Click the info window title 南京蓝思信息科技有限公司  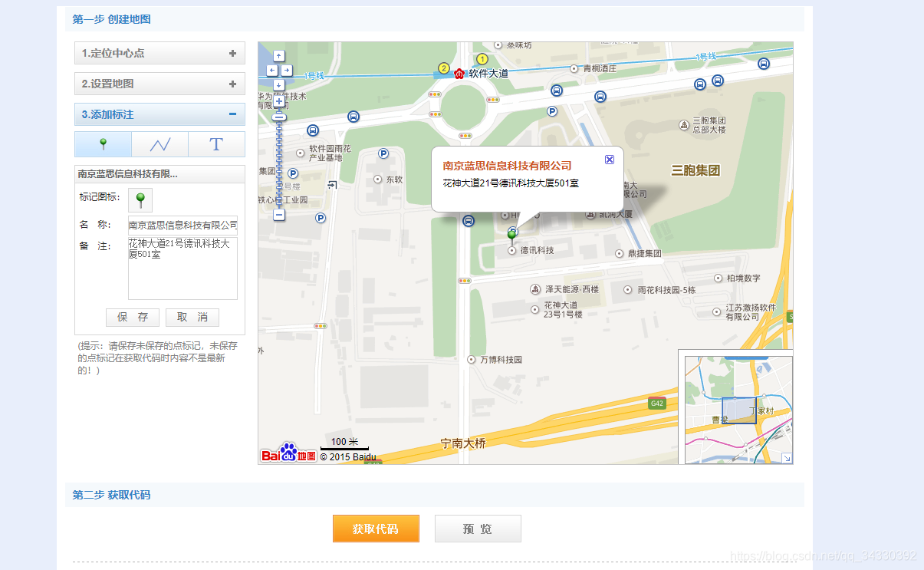tap(507, 166)
